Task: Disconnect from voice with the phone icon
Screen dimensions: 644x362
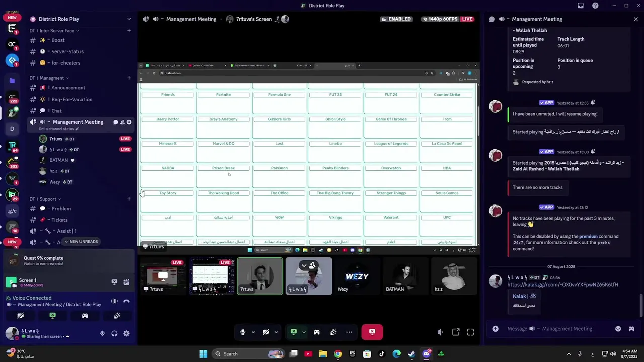Action: [126, 301]
